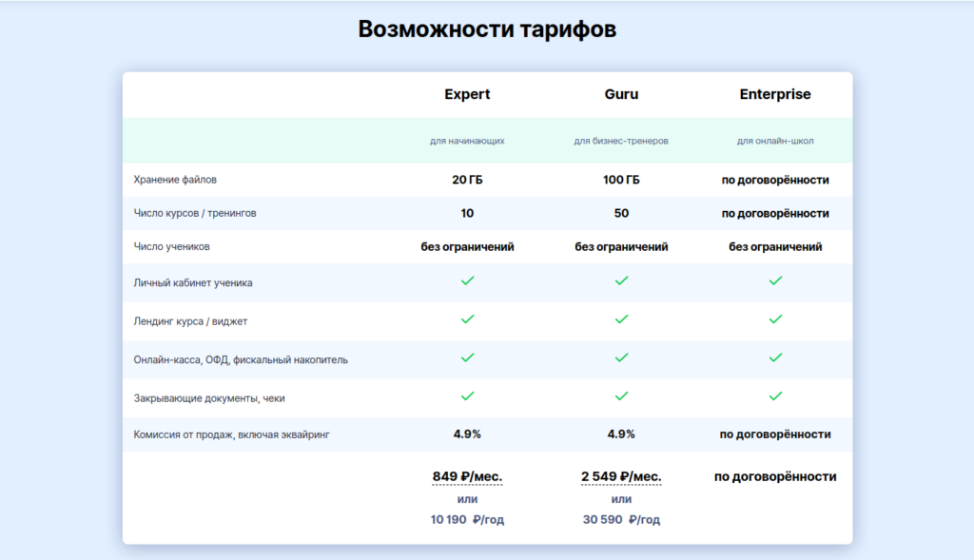Screen dimensions: 974x560
Task: Click the для бизнес-тренеров subtitle
Action: coord(621,141)
